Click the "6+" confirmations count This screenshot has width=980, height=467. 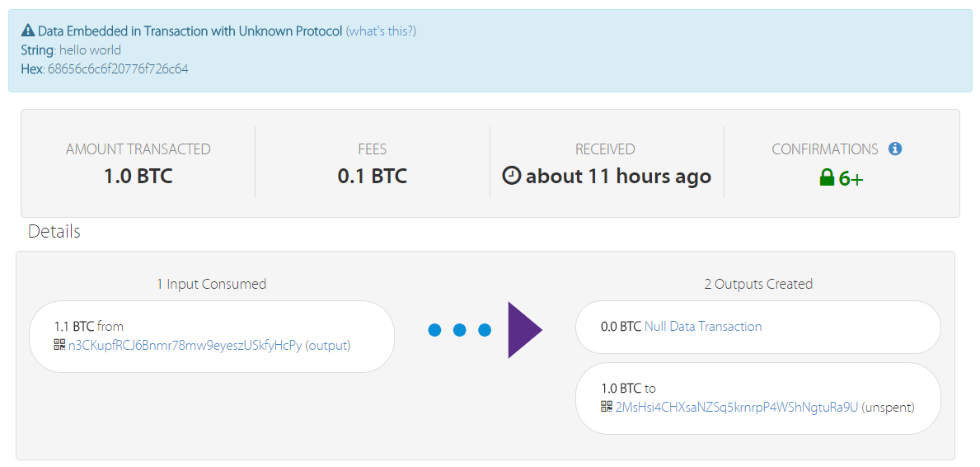(851, 178)
